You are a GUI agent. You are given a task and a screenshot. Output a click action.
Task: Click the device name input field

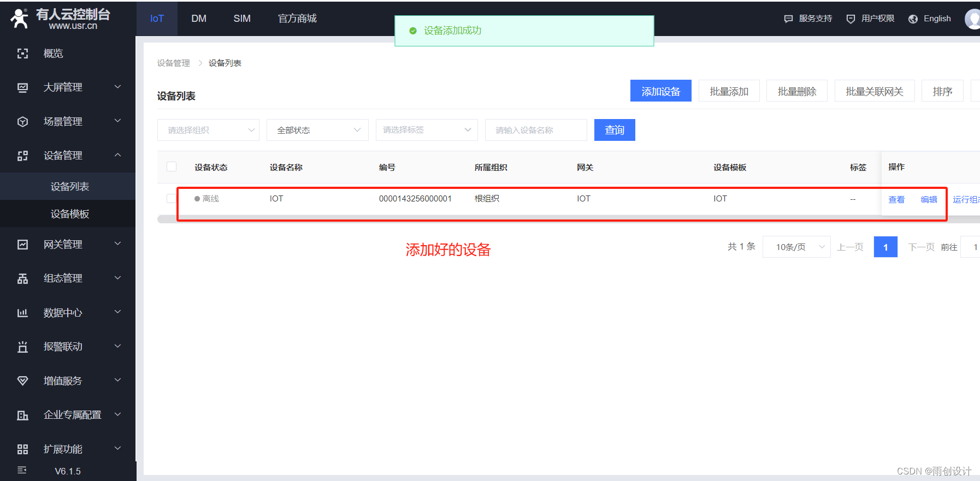click(x=536, y=130)
